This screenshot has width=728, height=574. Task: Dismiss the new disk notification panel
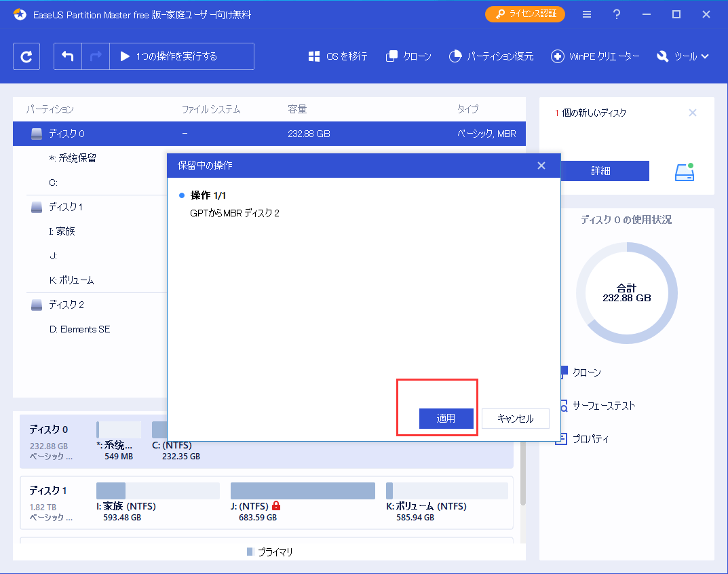[692, 113]
